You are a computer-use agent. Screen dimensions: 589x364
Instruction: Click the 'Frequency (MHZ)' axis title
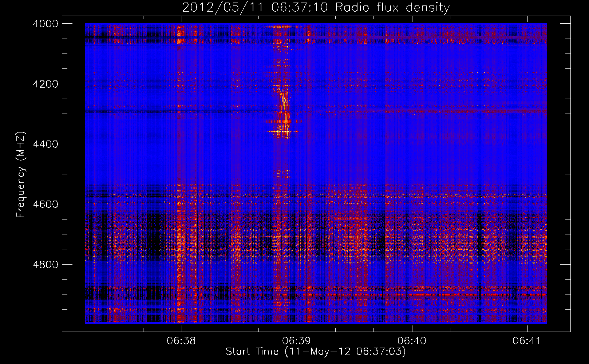click(x=21, y=175)
